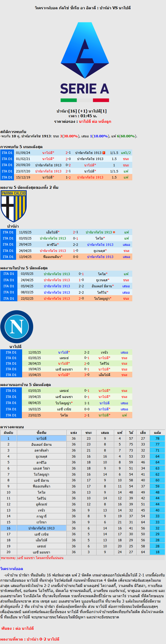Screen dimensions: 166x644
Task: Click date 23/02/25 in Napoli away table
Action: click(35, 415)
